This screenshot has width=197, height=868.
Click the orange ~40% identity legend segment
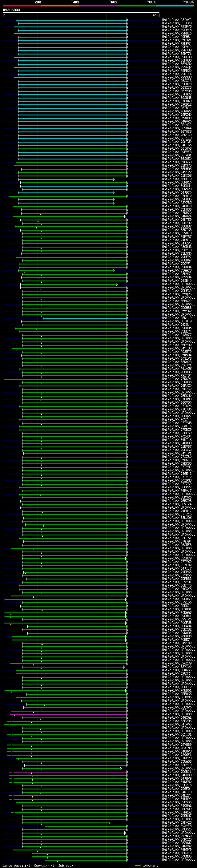[60, 6]
